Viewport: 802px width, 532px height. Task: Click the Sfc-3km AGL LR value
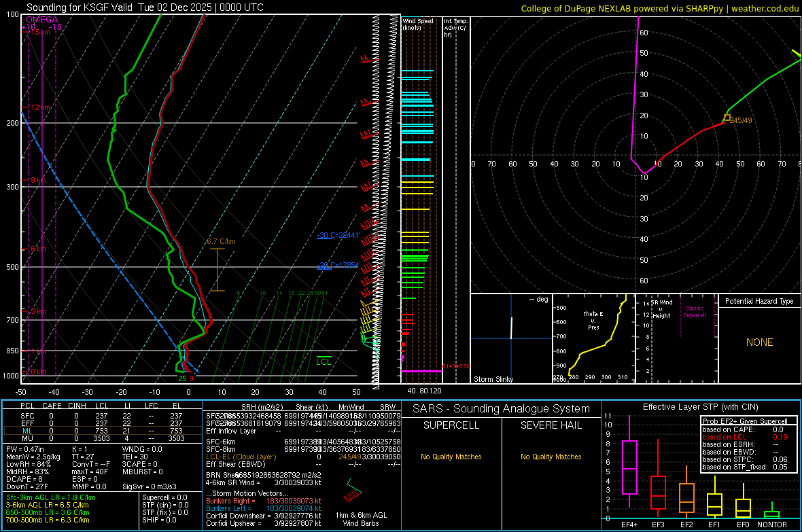(51, 497)
